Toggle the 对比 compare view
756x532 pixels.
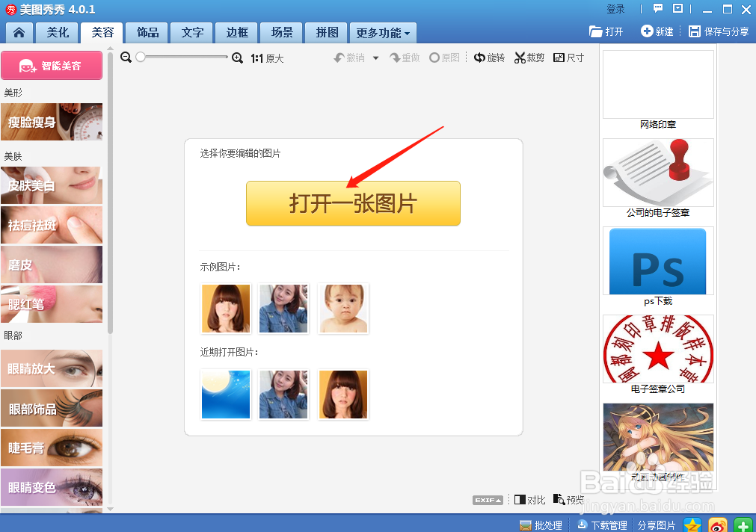pyautogui.click(x=529, y=500)
